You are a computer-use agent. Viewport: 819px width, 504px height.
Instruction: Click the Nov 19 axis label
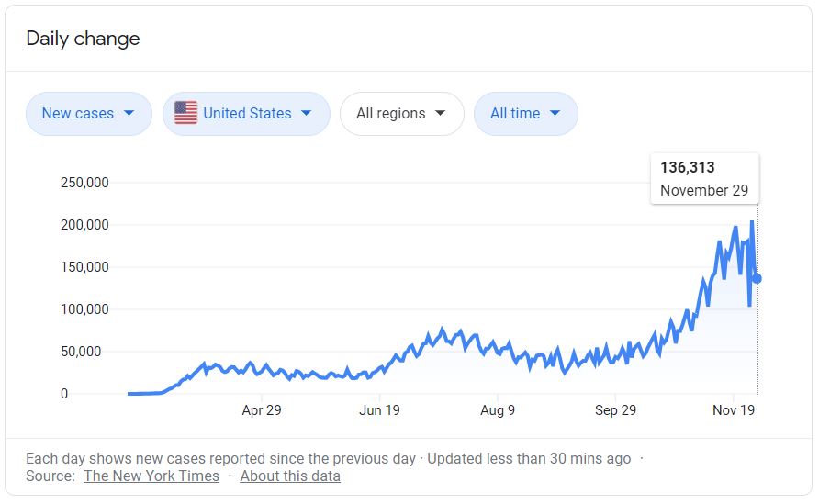click(x=734, y=410)
